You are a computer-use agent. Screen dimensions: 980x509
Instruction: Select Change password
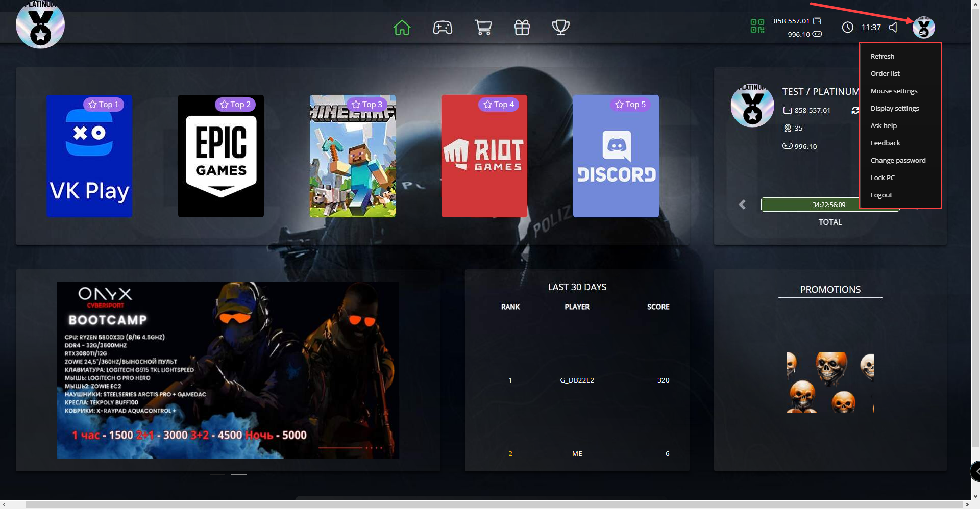[898, 160]
